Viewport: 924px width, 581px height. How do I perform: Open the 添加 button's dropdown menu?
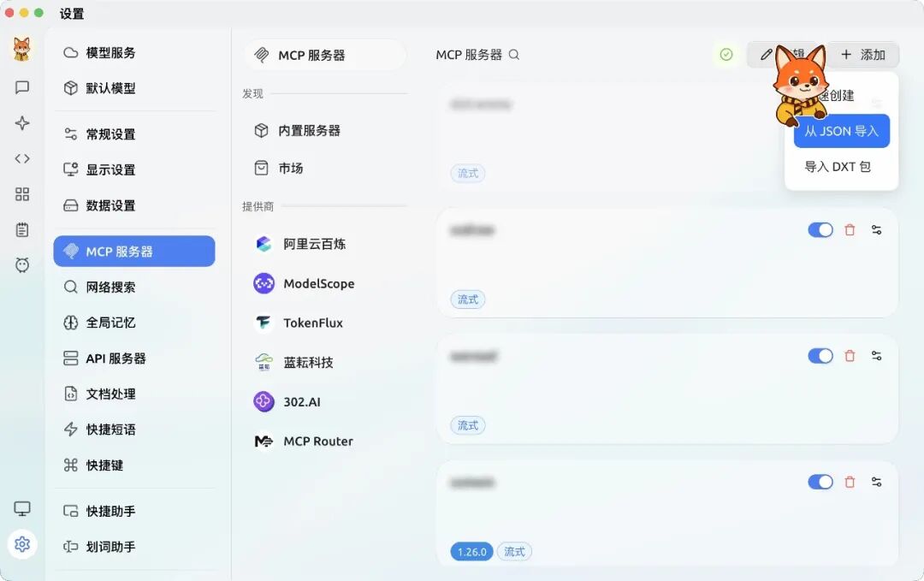click(x=864, y=54)
